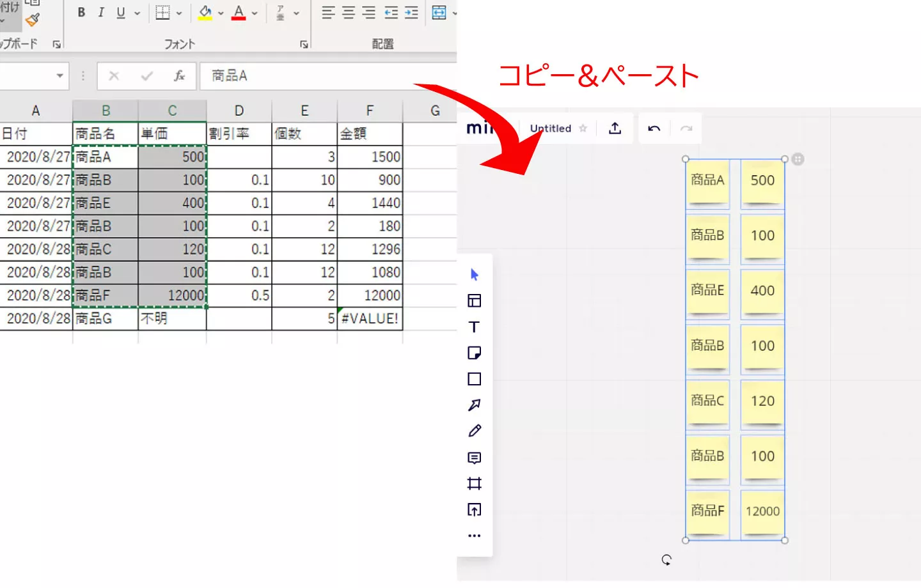Open the font color dropdown arrow

point(255,13)
